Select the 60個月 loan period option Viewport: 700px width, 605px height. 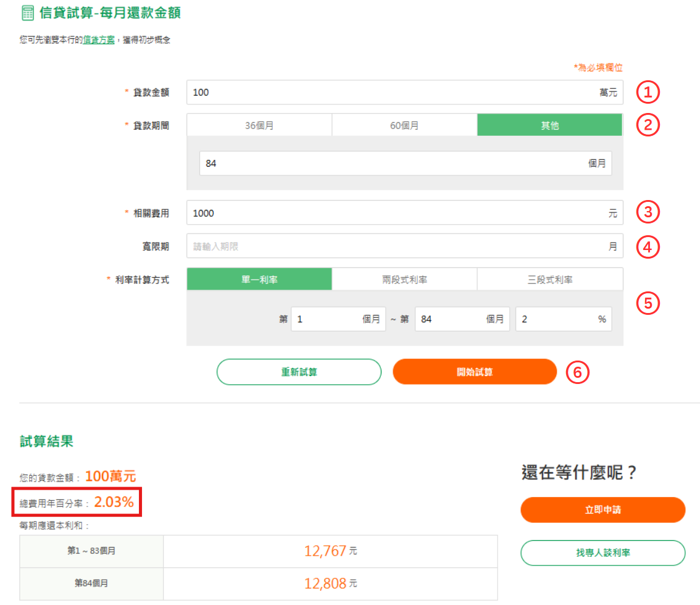(x=404, y=124)
